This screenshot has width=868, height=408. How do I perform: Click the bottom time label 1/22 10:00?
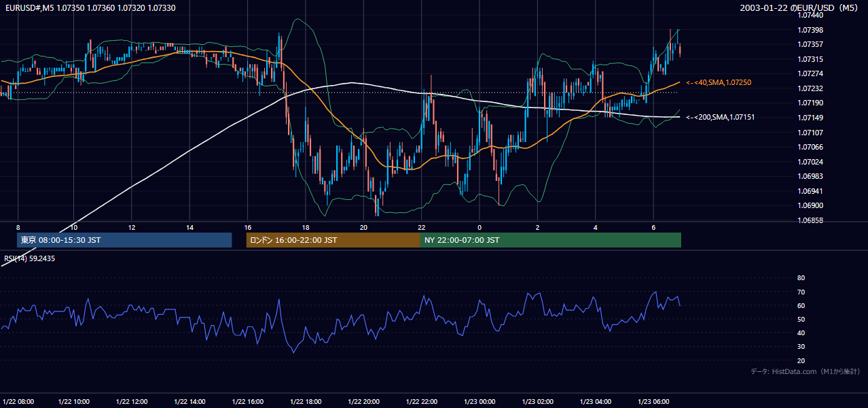73,401
